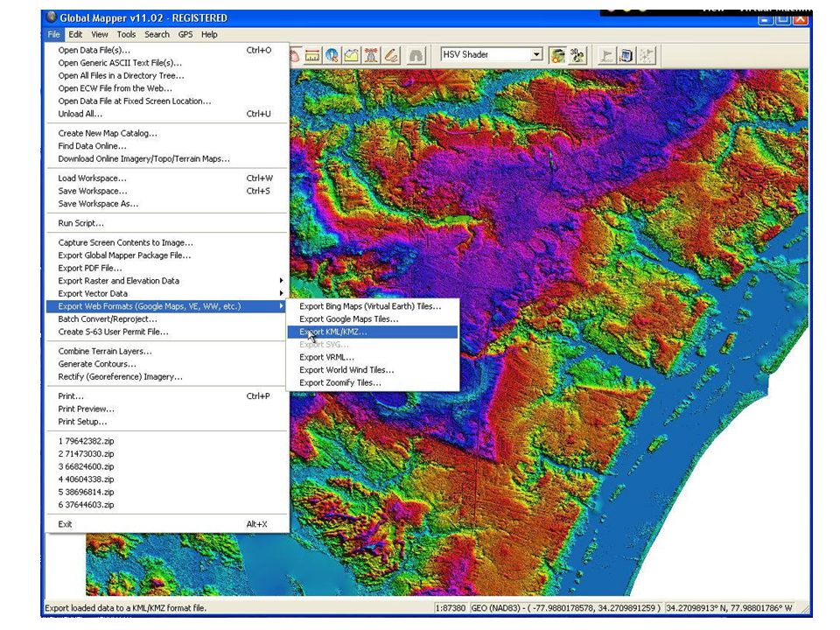
Task: Choose Load Workspace...
Action: (166, 178)
